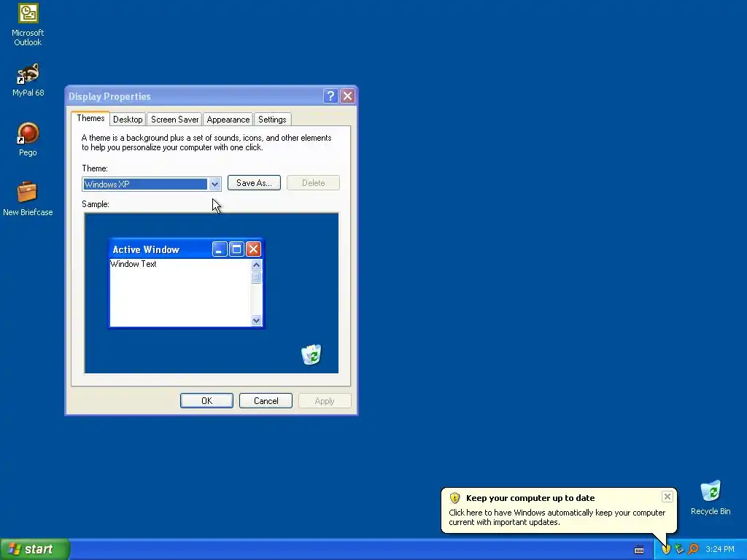747x560 pixels.
Task: Click the red close button in the sample Active Window
Action: pyautogui.click(x=253, y=249)
